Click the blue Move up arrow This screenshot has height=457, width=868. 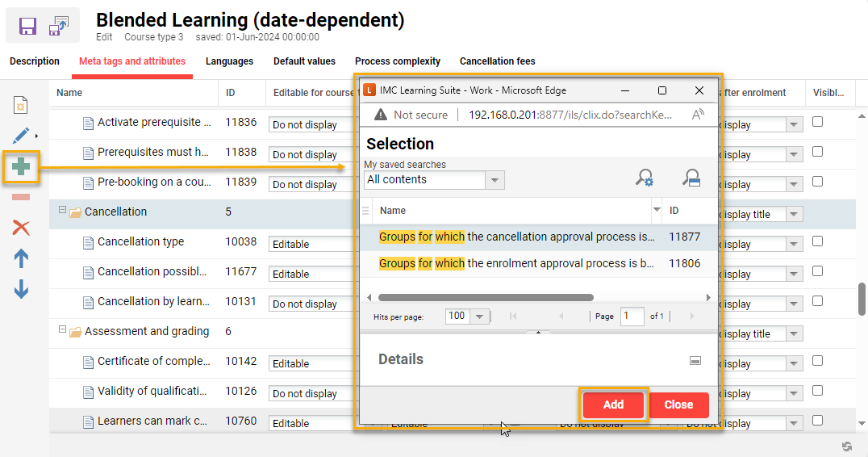click(x=21, y=258)
